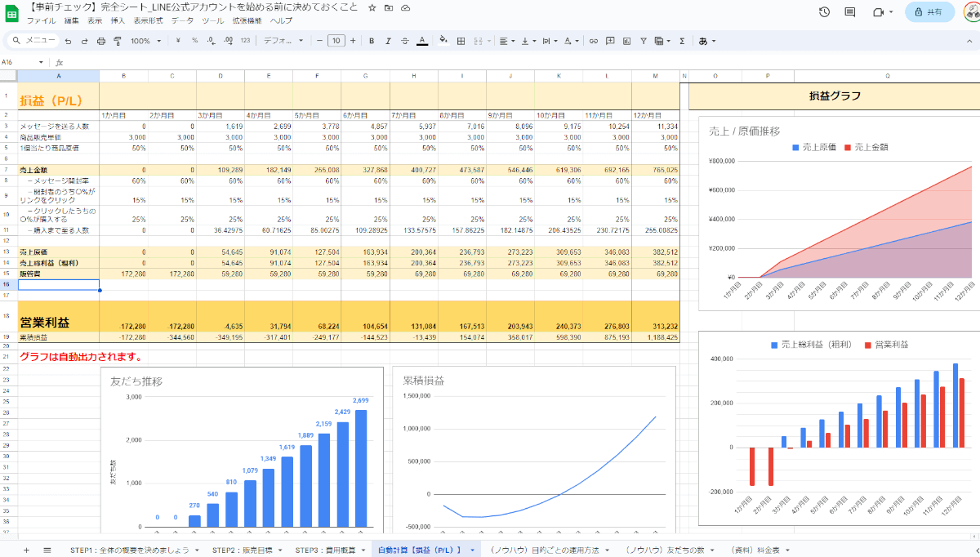Image resolution: width=980 pixels, height=557 pixels.
Task: Format selection as percent
Action: 194,41
